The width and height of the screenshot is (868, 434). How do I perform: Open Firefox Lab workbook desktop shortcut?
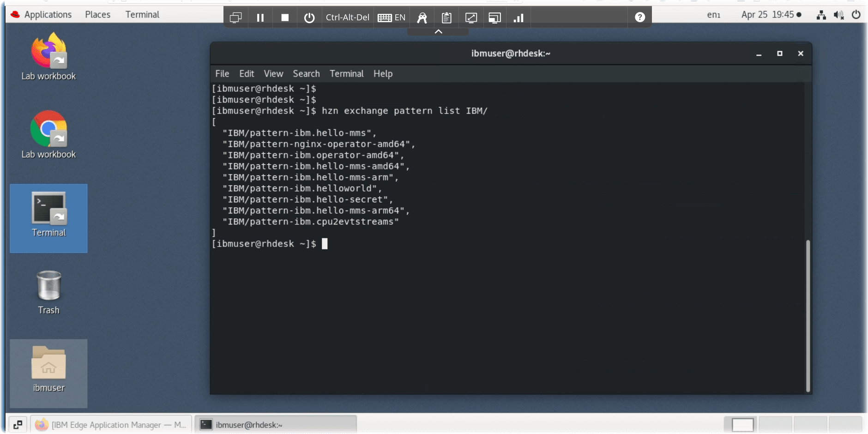(x=48, y=56)
